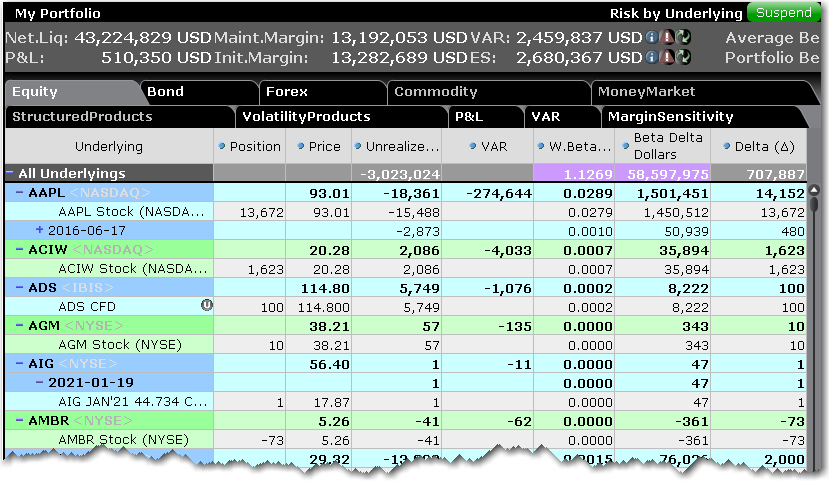
Task: Select the Commodity tab
Action: tap(489, 92)
